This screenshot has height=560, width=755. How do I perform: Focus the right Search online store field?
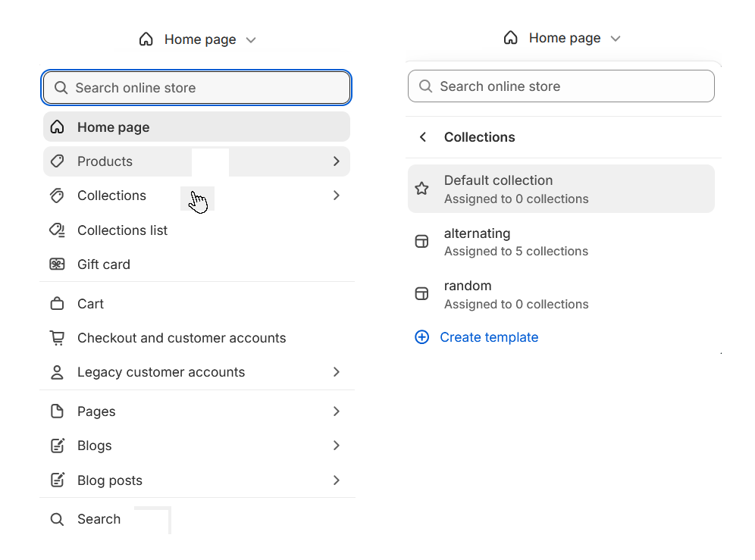(561, 86)
